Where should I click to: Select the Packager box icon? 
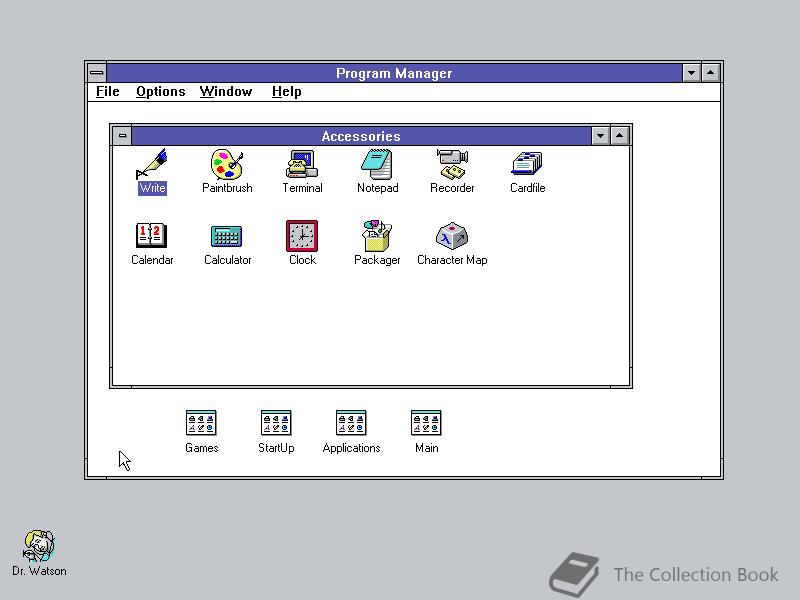tap(377, 236)
